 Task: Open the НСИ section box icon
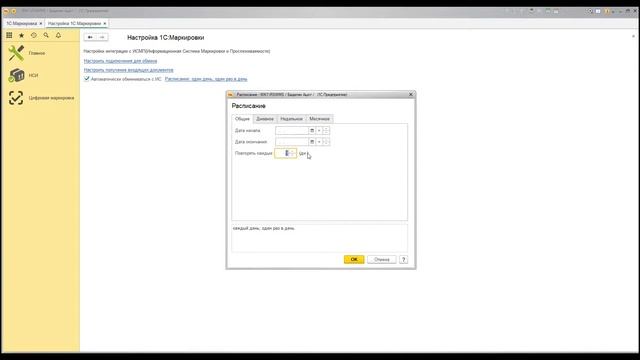16,75
